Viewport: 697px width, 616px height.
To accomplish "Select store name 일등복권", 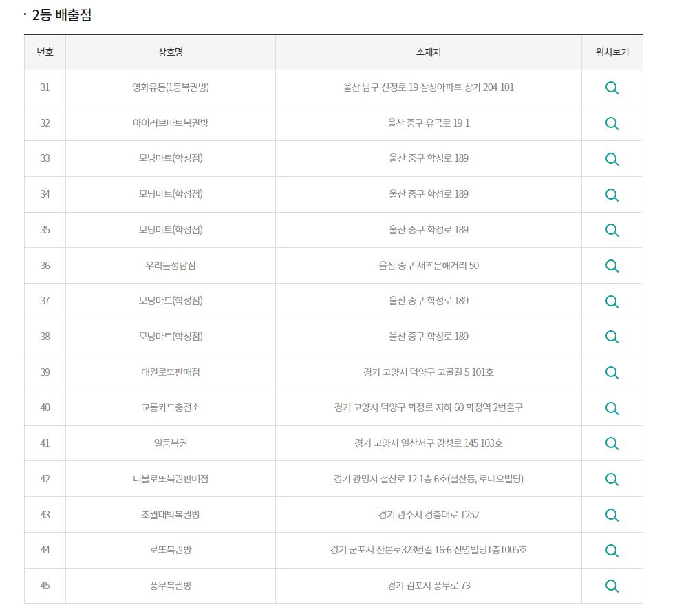I will tap(170, 443).
